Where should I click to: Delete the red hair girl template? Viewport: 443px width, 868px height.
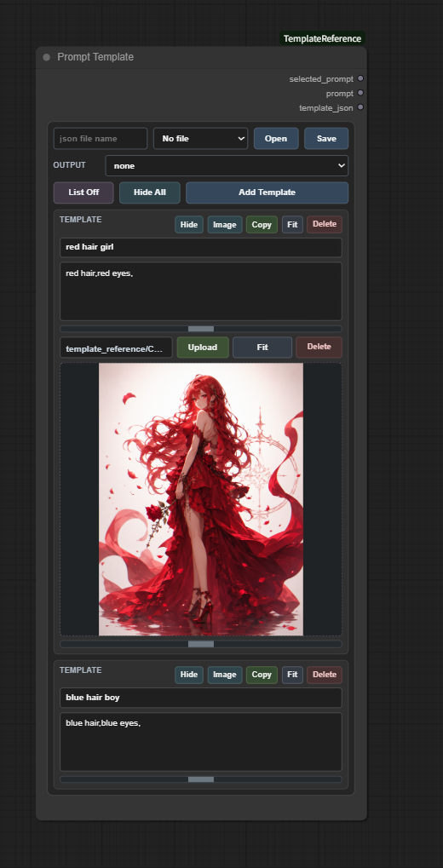click(x=325, y=224)
